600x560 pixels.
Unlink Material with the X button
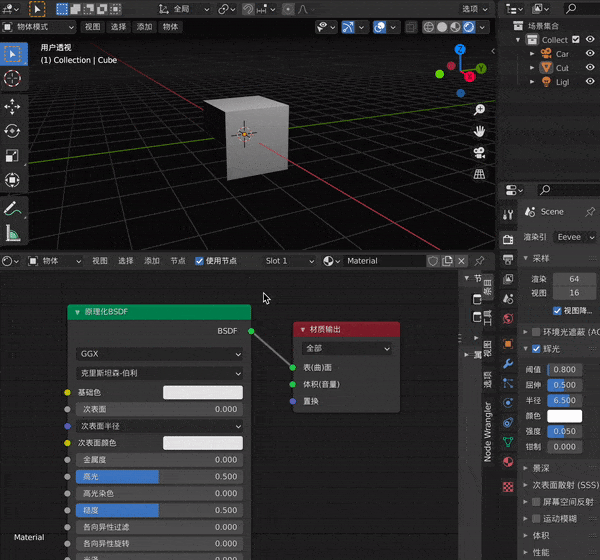461,261
